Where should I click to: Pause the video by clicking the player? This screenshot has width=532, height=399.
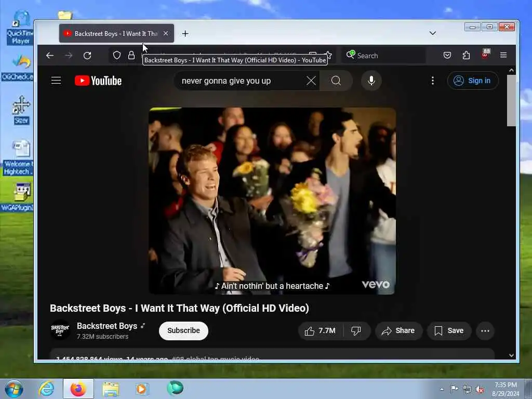[x=272, y=201]
